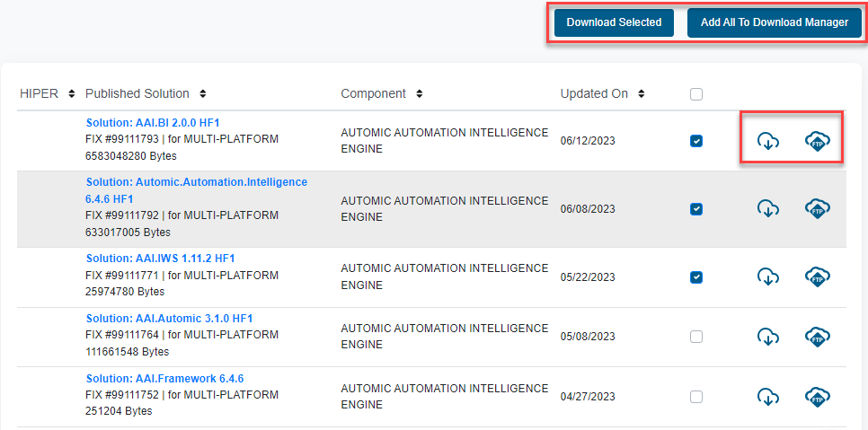Click download icon for AAI.Automic 3.1.0 HF1
This screenshot has width=868, height=430.
coord(767,337)
